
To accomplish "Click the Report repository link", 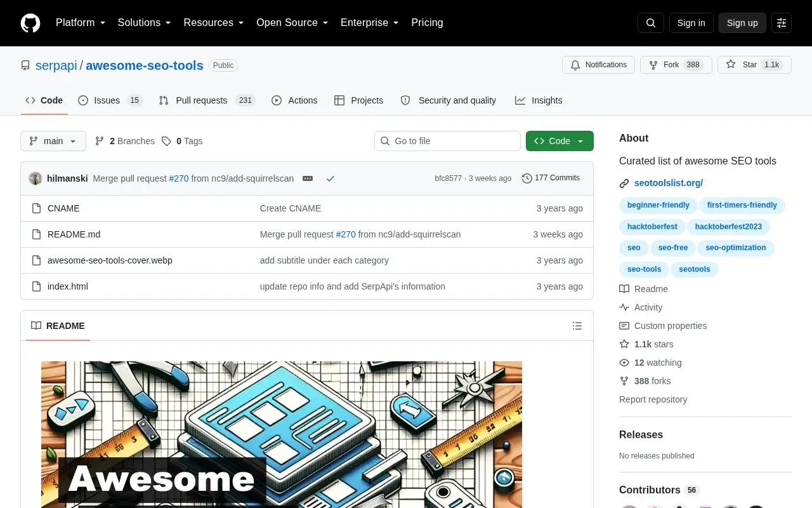I will coord(653,399).
